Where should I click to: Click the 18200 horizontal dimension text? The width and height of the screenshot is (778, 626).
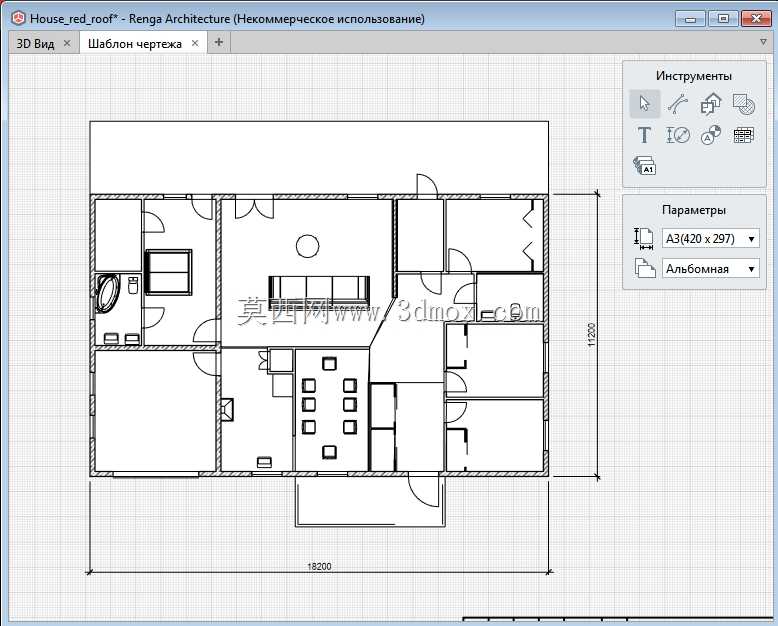tap(319, 566)
